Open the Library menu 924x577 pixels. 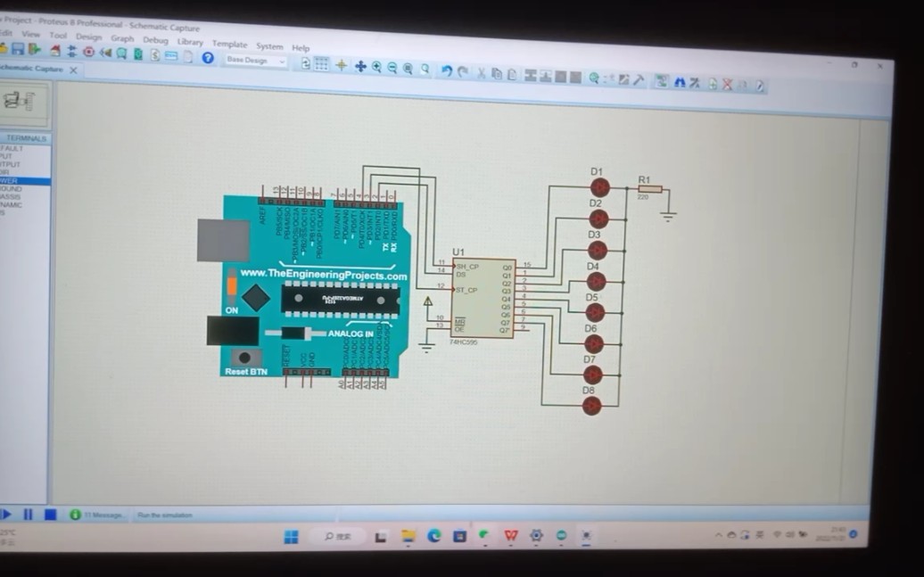pos(189,41)
